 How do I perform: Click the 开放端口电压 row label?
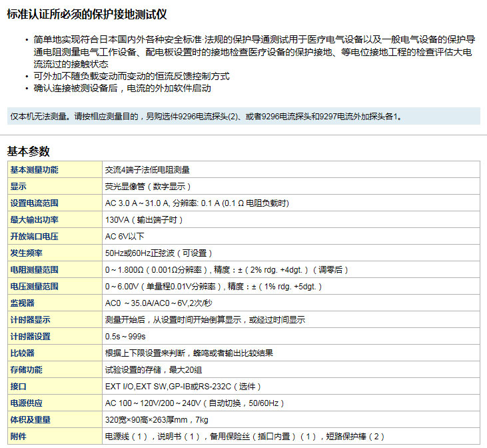34,237
